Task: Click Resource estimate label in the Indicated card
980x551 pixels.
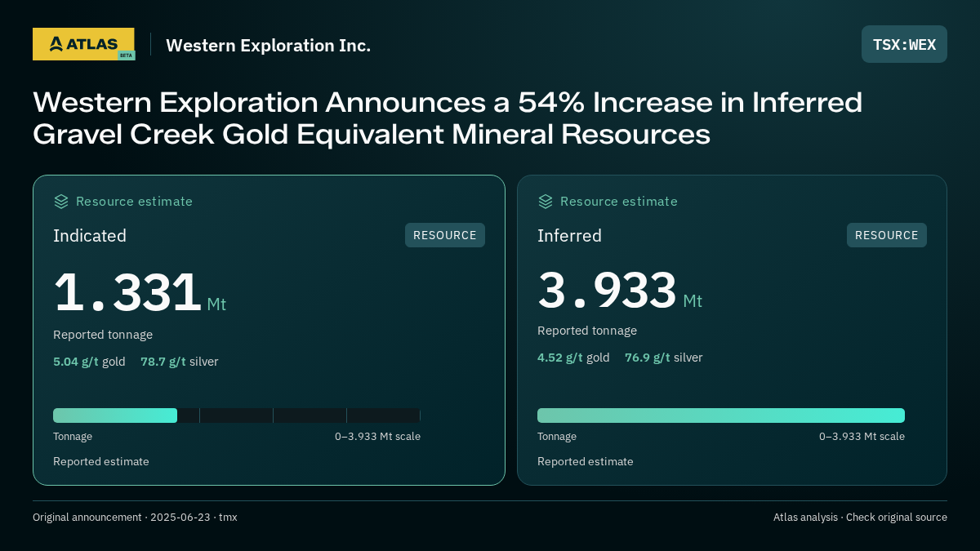Action: (x=134, y=202)
